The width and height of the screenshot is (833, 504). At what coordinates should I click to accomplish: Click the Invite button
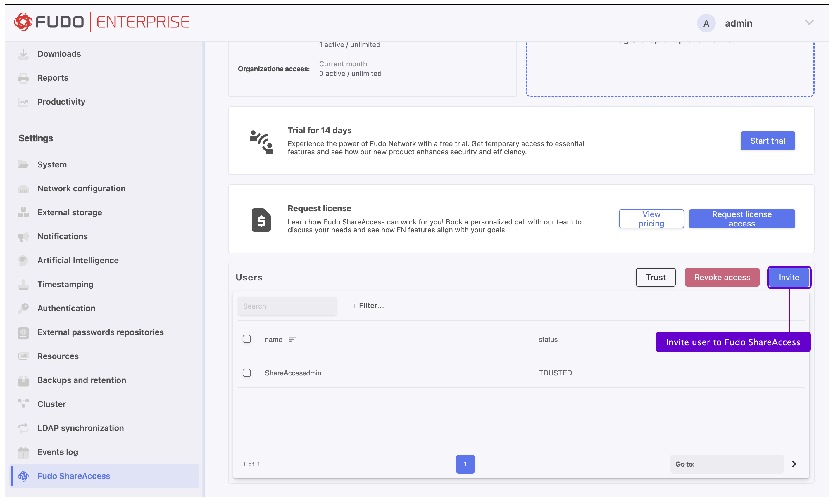tap(789, 277)
